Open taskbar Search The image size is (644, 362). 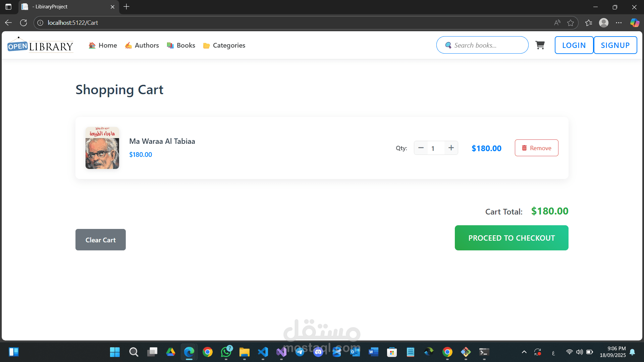point(133,352)
